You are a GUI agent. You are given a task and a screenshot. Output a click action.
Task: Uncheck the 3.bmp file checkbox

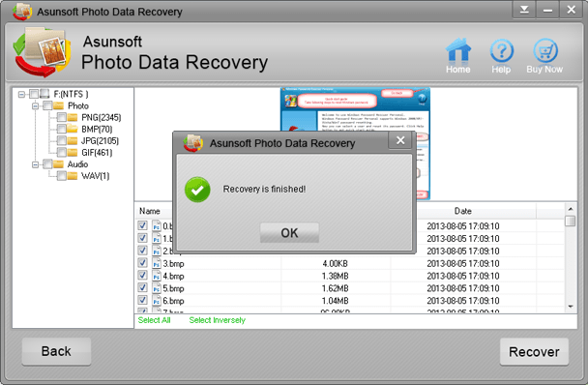pos(142,263)
